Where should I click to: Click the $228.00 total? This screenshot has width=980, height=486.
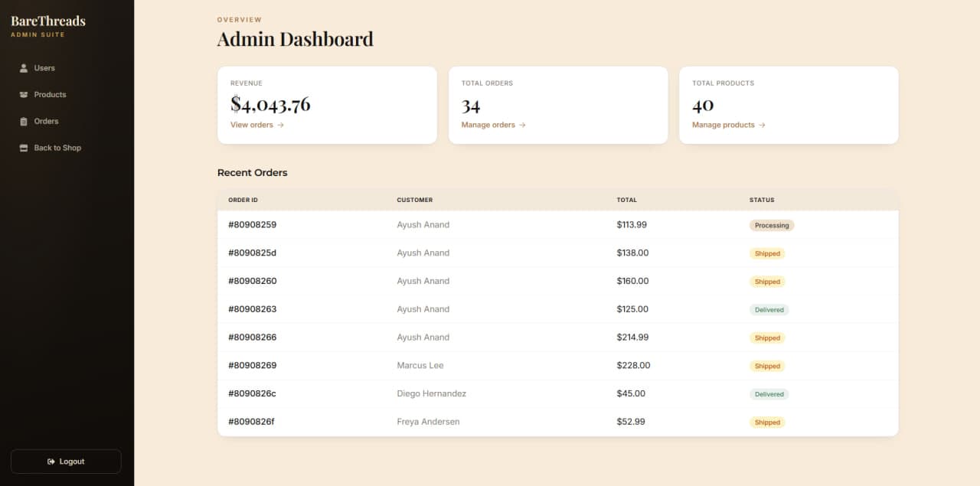click(633, 366)
